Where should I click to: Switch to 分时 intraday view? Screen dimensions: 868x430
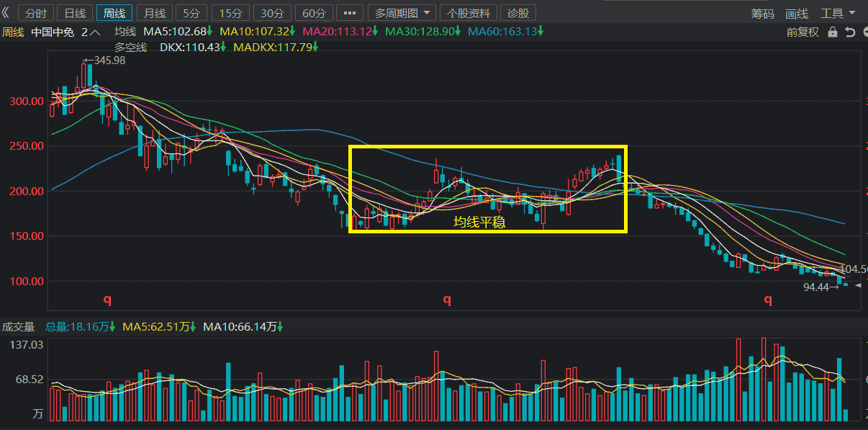(36, 13)
